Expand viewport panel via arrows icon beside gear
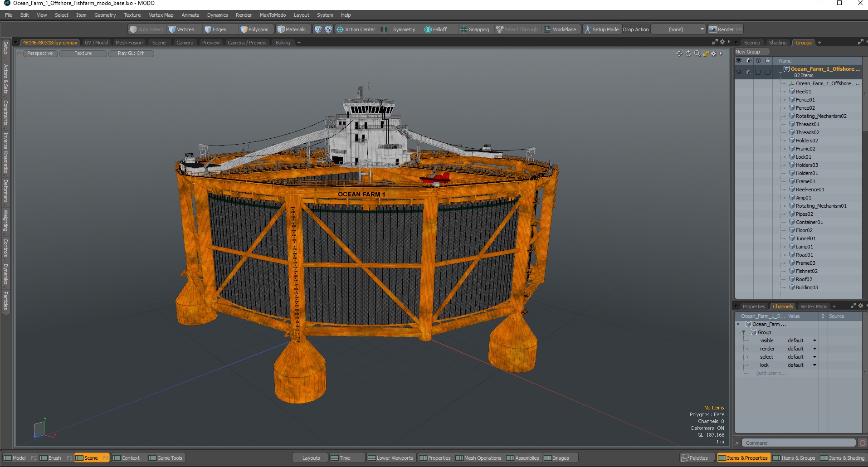 715,42
